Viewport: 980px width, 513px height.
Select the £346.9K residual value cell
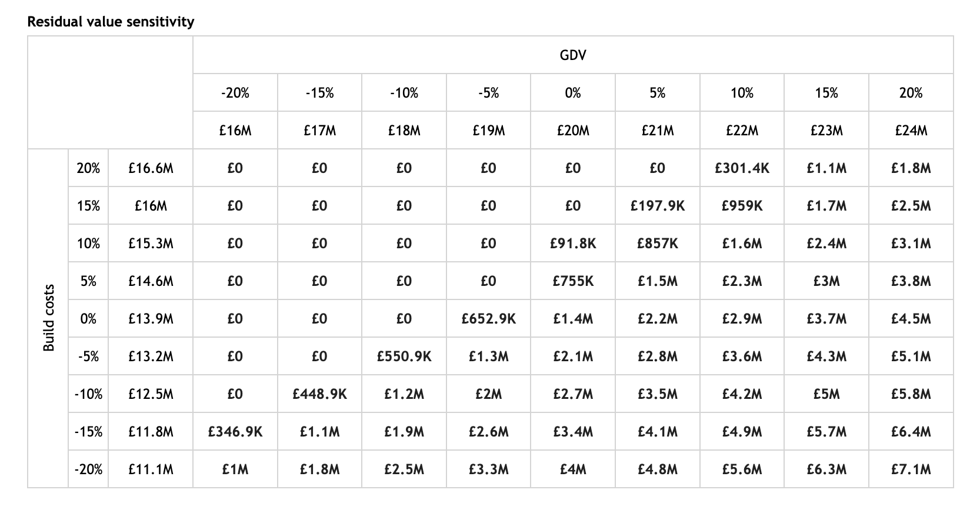(x=235, y=432)
